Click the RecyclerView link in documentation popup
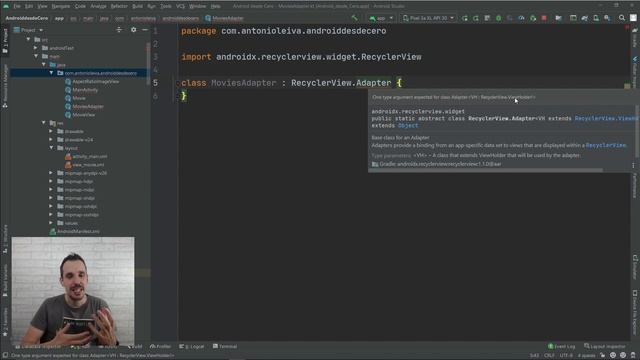The height and width of the screenshot is (360, 640). pos(606,145)
